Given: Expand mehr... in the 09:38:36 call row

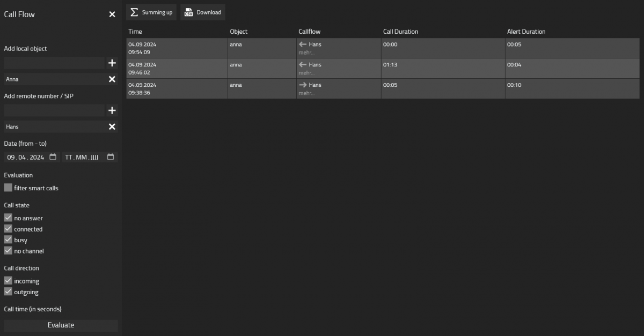Looking at the screenshot, I should [306, 93].
